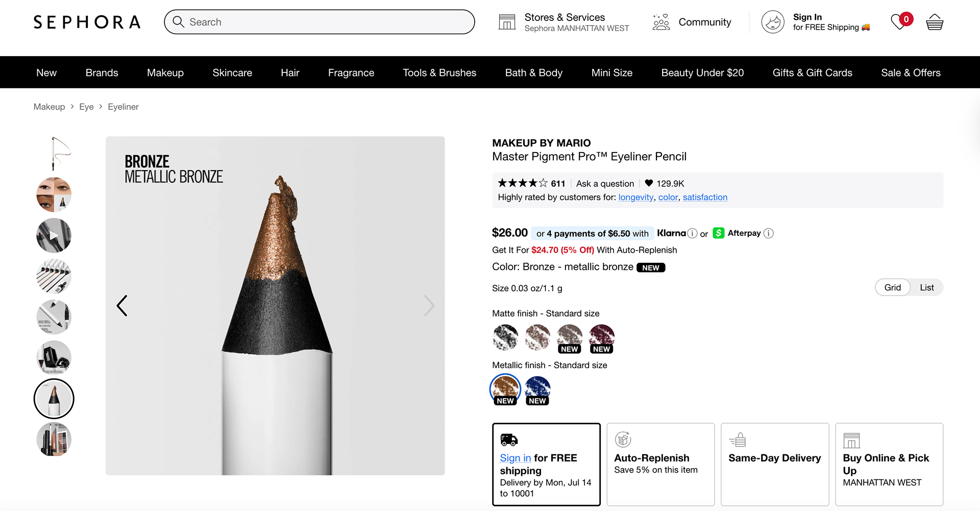Click the Stores & Services storefront icon
This screenshot has height=511, width=980.
click(507, 22)
